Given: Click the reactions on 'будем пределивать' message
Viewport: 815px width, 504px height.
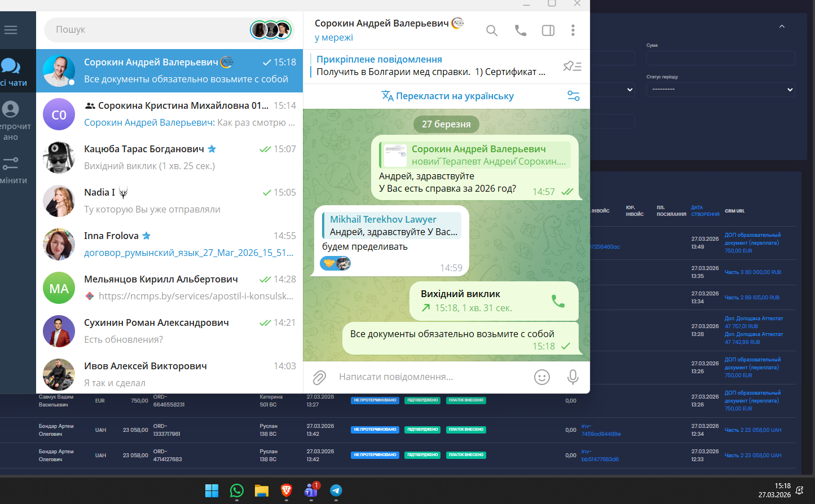Looking at the screenshot, I should [336, 263].
